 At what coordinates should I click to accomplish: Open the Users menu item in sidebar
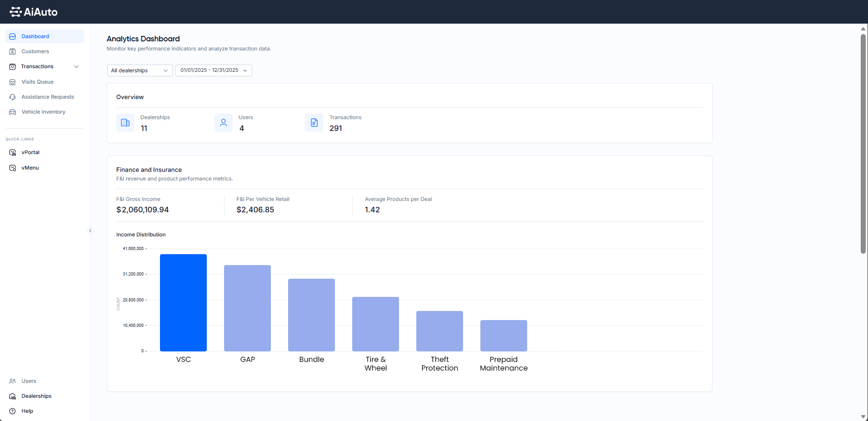(x=29, y=381)
